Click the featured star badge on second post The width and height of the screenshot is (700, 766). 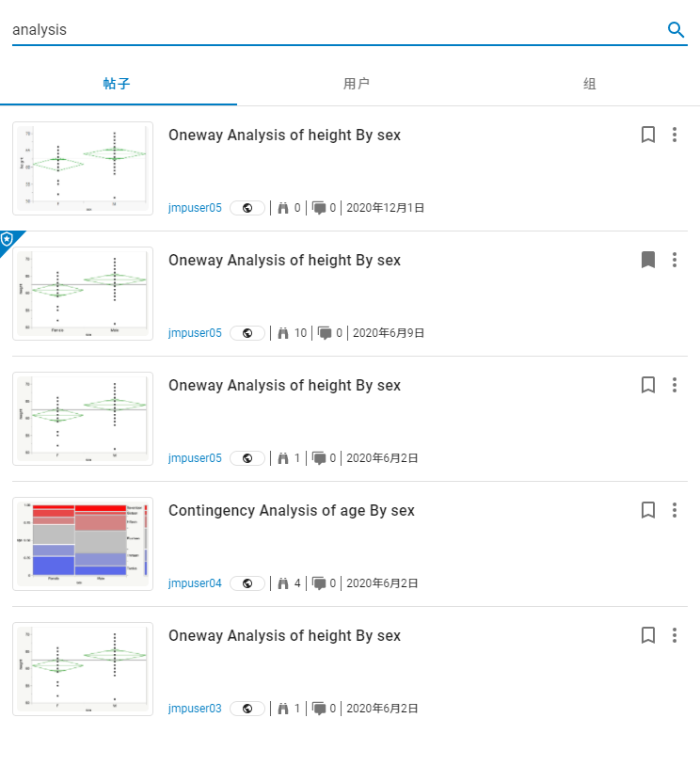coord(8,240)
